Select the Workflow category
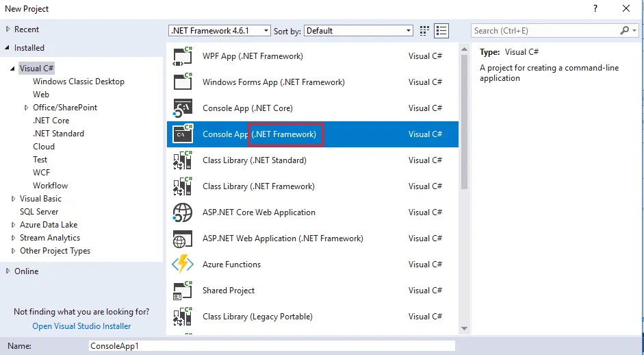This screenshot has height=355, width=644. pyautogui.click(x=51, y=186)
